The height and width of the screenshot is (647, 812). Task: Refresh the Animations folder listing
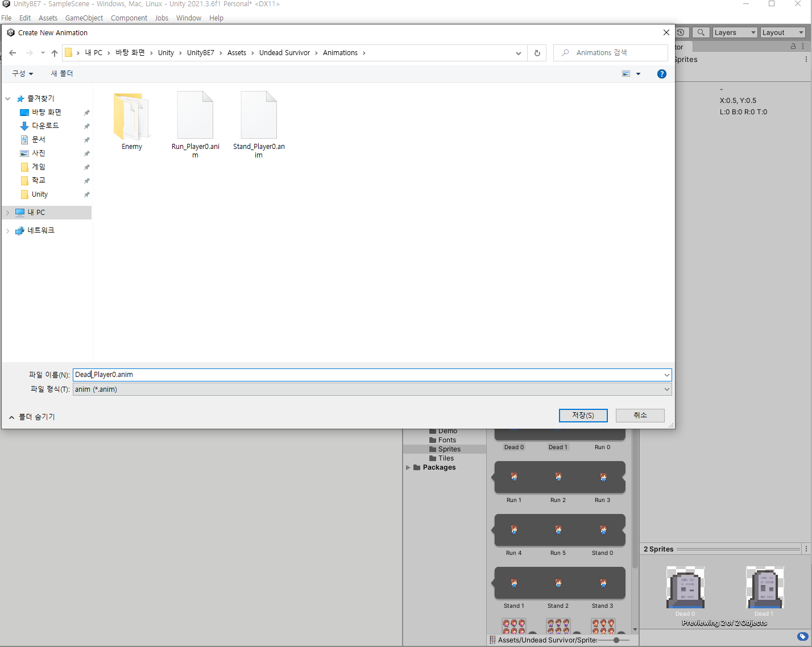537,53
